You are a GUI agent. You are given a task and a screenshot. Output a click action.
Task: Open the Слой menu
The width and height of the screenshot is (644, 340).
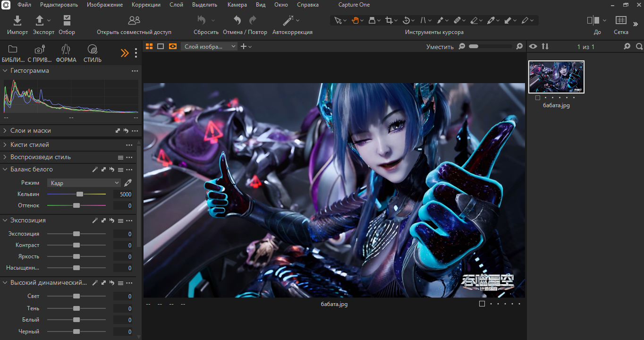[x=176, y=5]
